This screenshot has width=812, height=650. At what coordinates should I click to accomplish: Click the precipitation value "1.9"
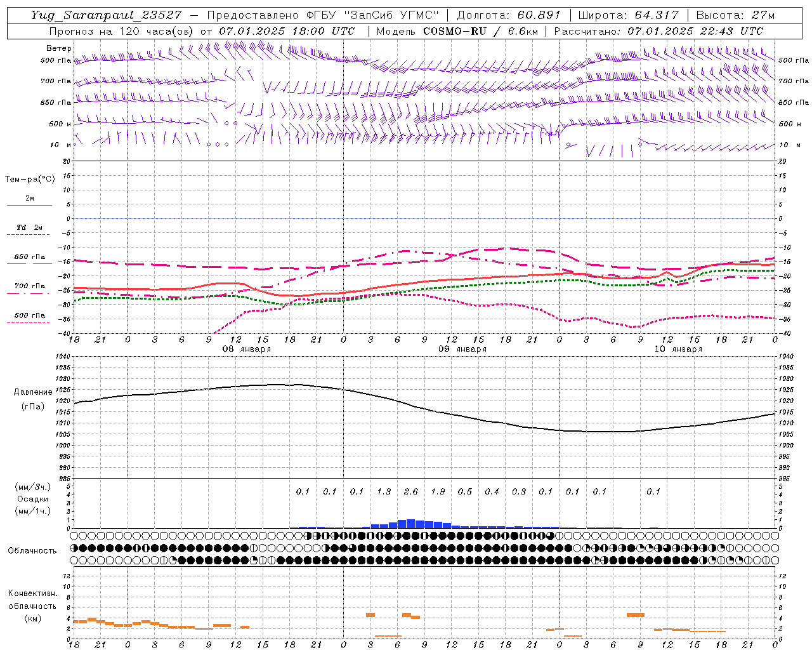[438, 491]
